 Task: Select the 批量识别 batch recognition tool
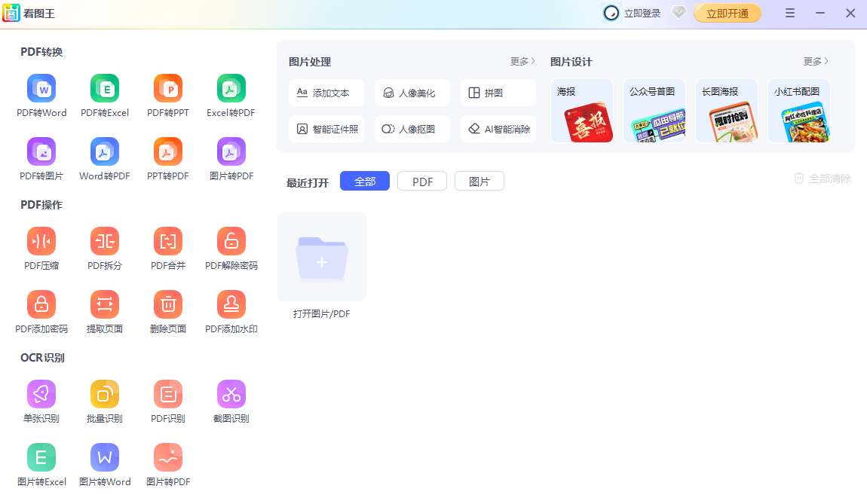coord(104,399)
